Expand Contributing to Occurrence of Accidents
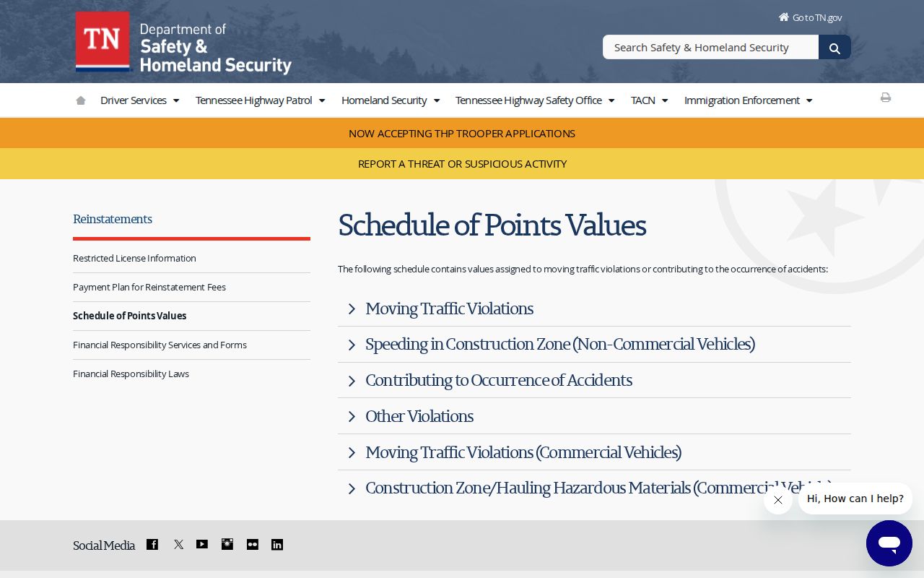 pyautogui.click(x=594, y=381)
